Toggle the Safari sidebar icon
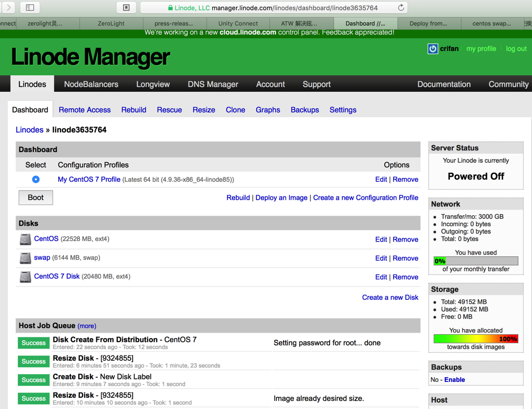Image resolution: width=532 pixels, height=409 pixels. point(30,7)
